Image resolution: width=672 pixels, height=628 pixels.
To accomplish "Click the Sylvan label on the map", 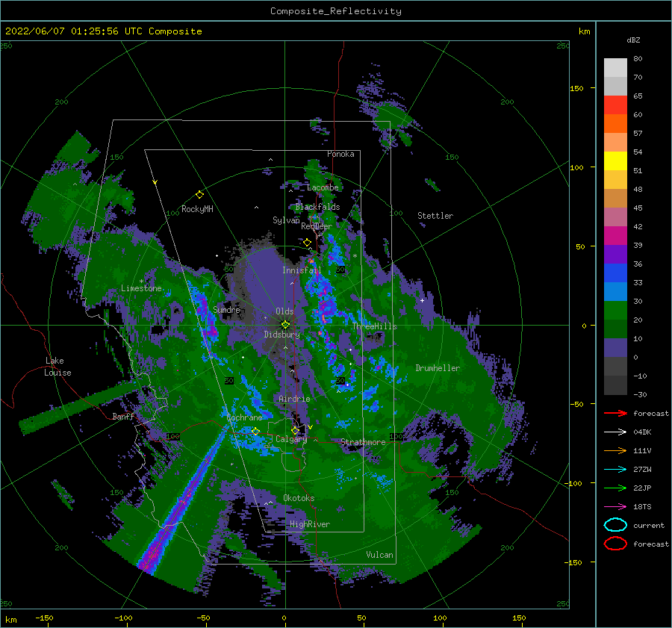I will click(286, 220).
